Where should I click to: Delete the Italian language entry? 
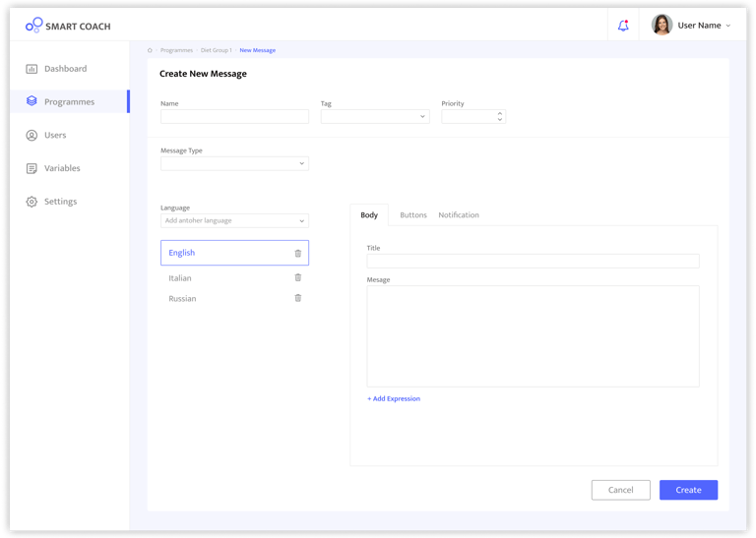coord(298,278)
